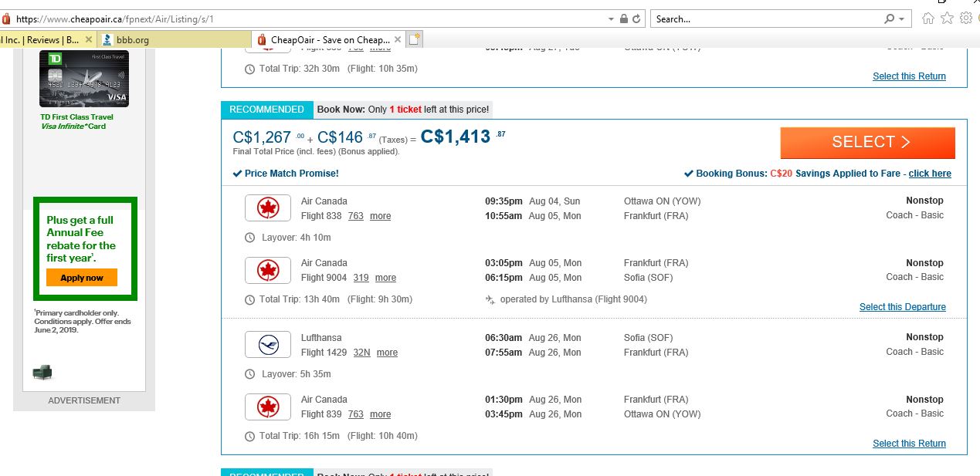Image resolution: width=980 pixels, height=476 pixels.
Task: Click the Select this Departure link
Action: point(902,306)
